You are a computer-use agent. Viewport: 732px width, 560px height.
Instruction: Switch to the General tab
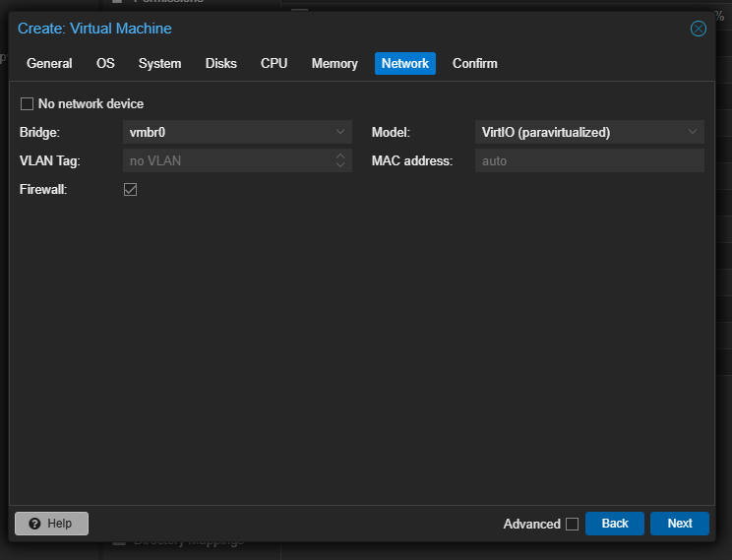pos(49,64)
